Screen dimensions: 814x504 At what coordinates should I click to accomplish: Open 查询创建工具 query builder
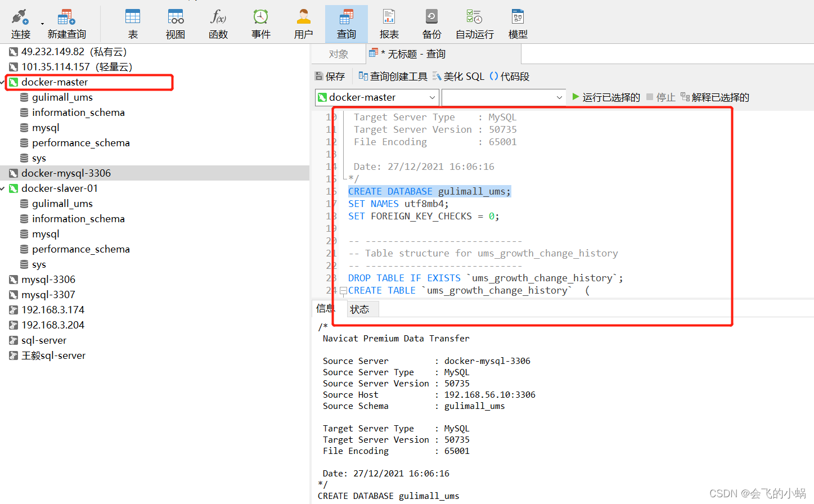click(393, 76)
